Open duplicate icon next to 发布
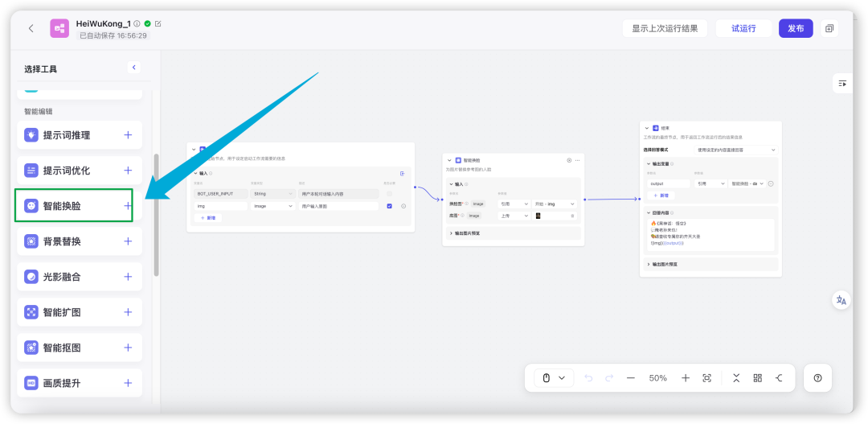Viewport: 868px width, 424px height. (x=829, y=28)
